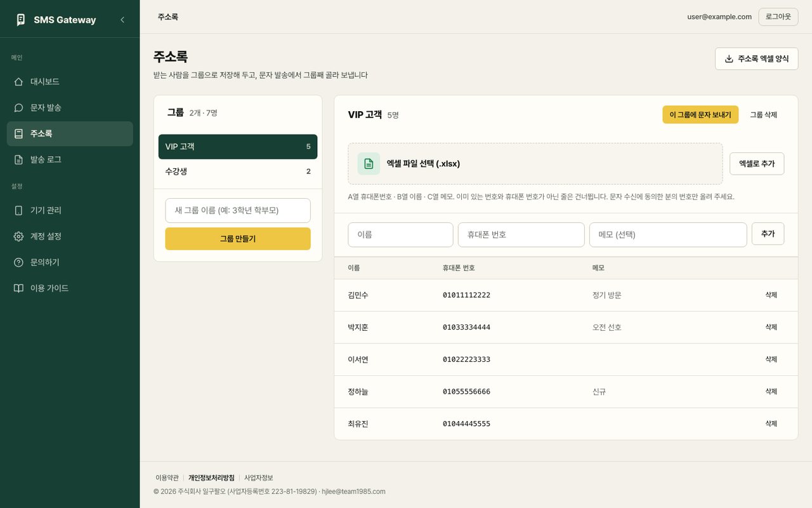Click the 로그아웃 button

(778, 17)
